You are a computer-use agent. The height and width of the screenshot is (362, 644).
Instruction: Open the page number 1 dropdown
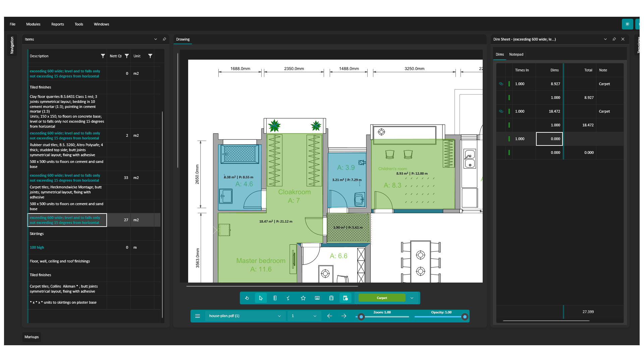point(315,316)
